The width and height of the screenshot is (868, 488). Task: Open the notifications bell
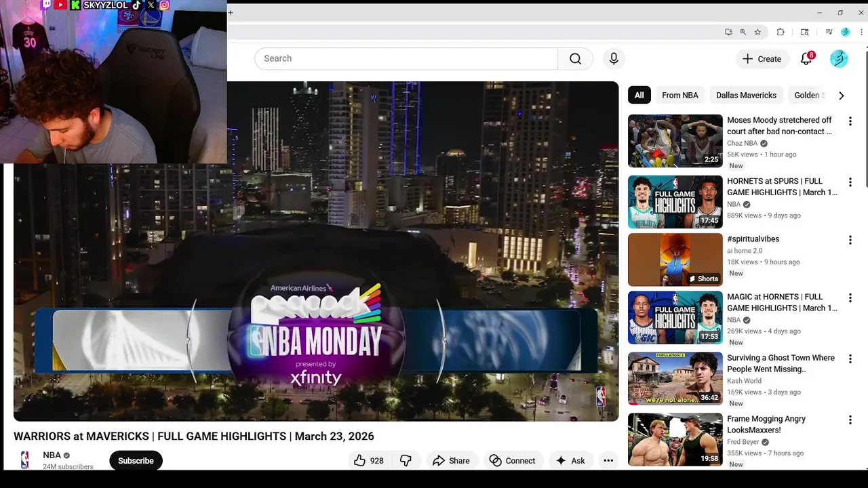pos(806,59)
